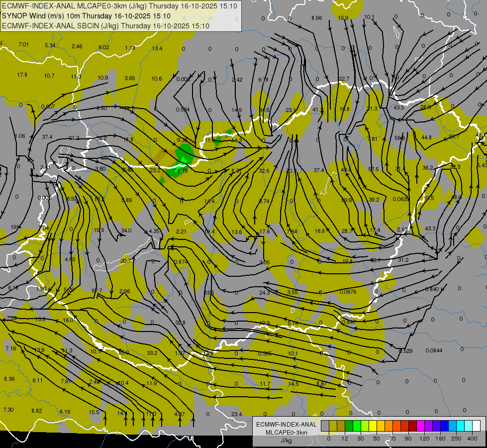Click the dark green legend swatch
487x448 pixels.
click(x=349, y=426)
